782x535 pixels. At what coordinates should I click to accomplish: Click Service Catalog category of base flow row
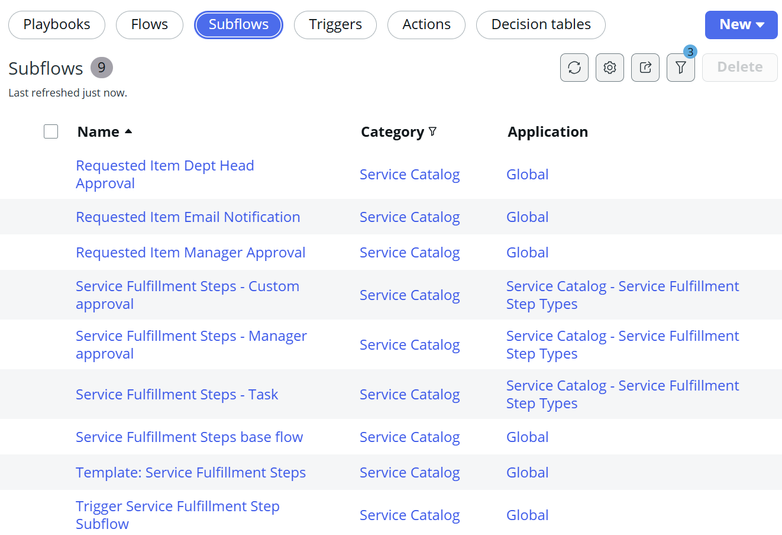click(x=410, y=437)
